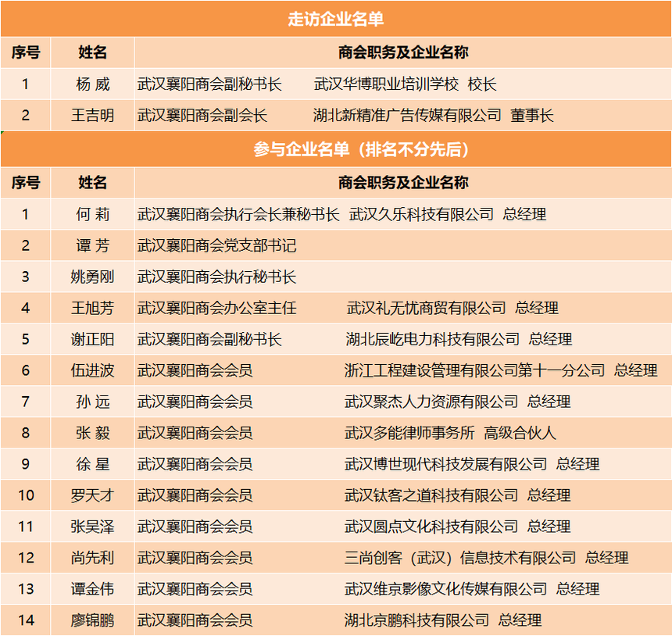This screenshot has width=672, height=636.
Task: Click the name '张昊泽'
Action: click(92, 527)
